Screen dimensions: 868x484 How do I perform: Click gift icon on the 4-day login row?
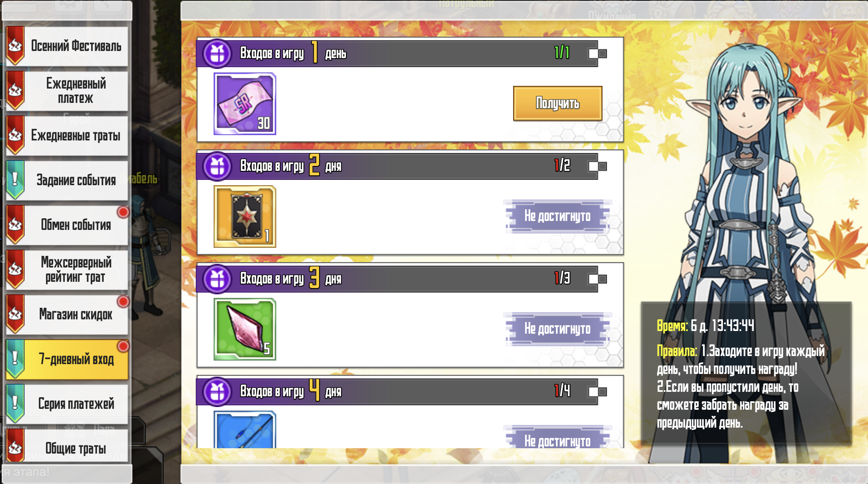point(217,392)
